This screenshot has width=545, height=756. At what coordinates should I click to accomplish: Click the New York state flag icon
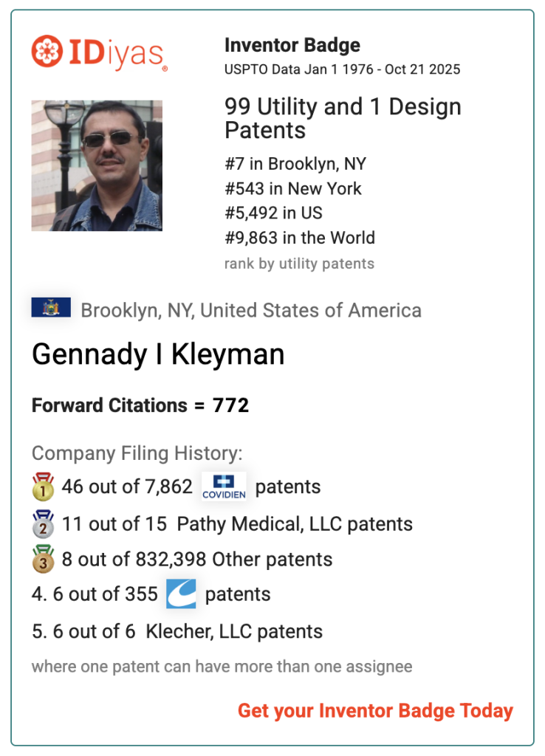(51, 308)
